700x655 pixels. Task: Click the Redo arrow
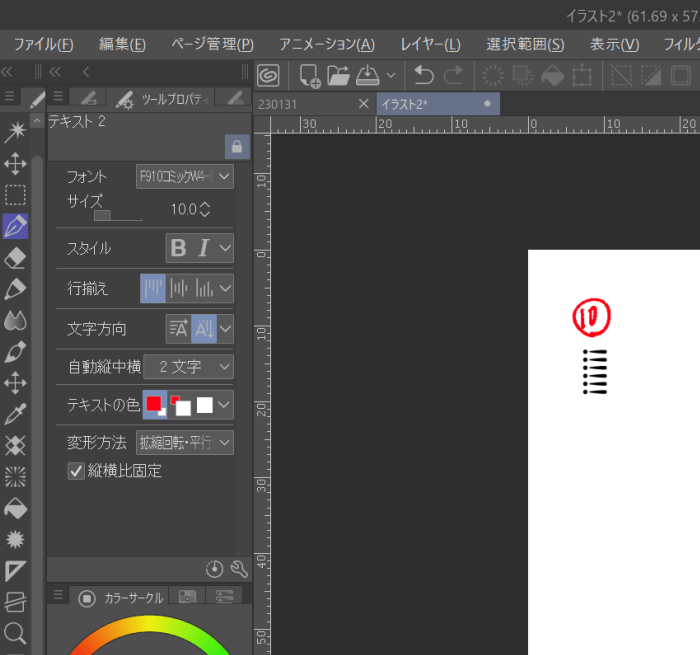pos(453,75)
